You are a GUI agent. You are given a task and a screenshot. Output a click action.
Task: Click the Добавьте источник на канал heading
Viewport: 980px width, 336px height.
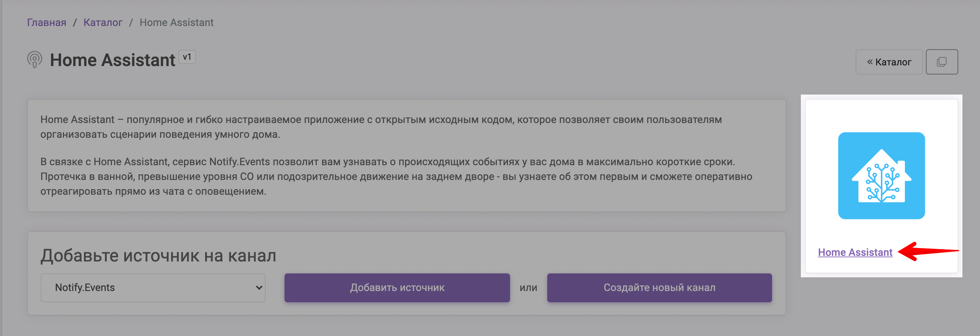click(158, 255)
